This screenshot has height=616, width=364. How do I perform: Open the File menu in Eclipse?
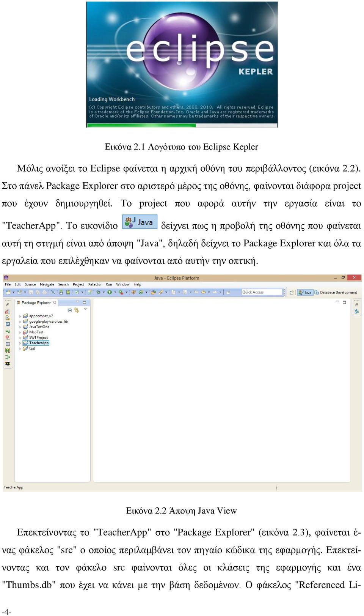click(8, 284)
